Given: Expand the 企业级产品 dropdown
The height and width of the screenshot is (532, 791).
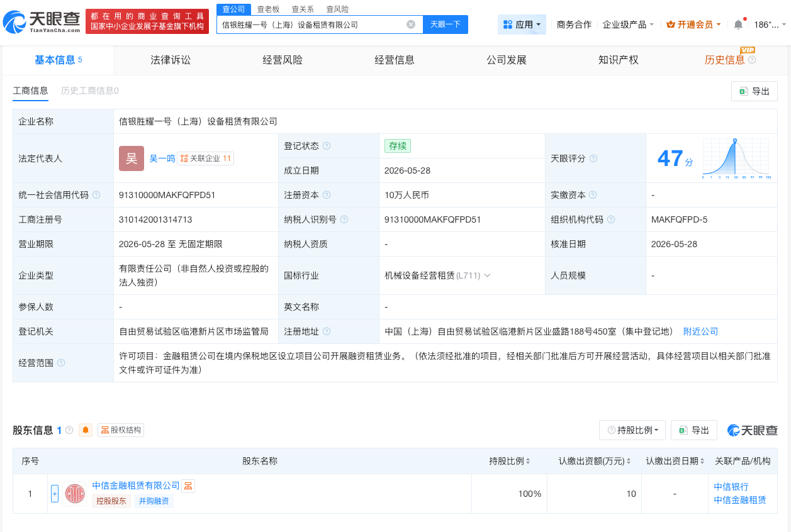Looking at the screenshot, I should 628,25.
